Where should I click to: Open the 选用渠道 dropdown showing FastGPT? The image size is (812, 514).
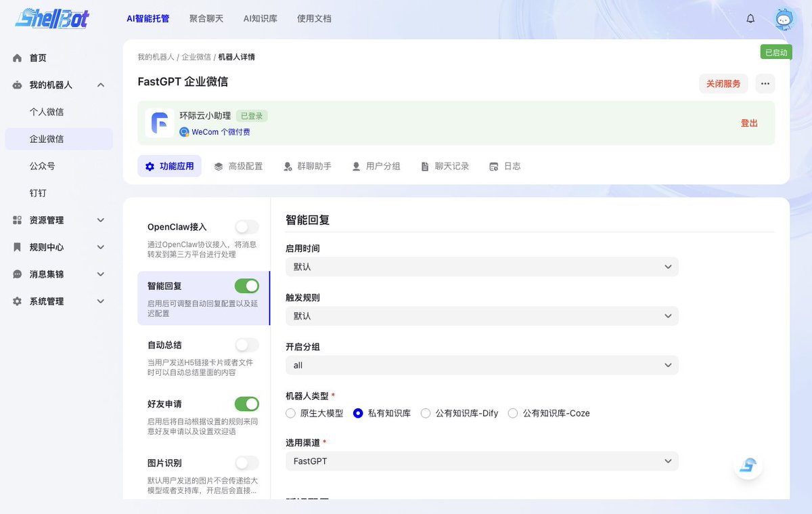click(482, 461)
